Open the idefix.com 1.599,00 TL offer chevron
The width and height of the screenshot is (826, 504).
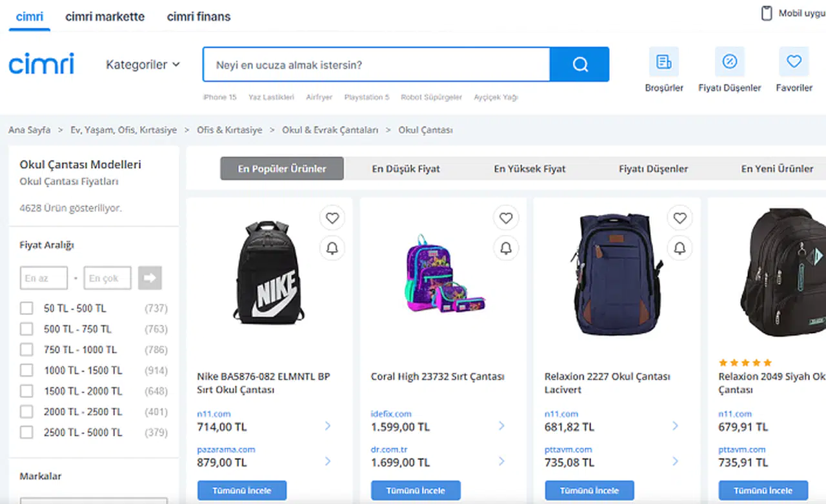[x=501, y=426]
